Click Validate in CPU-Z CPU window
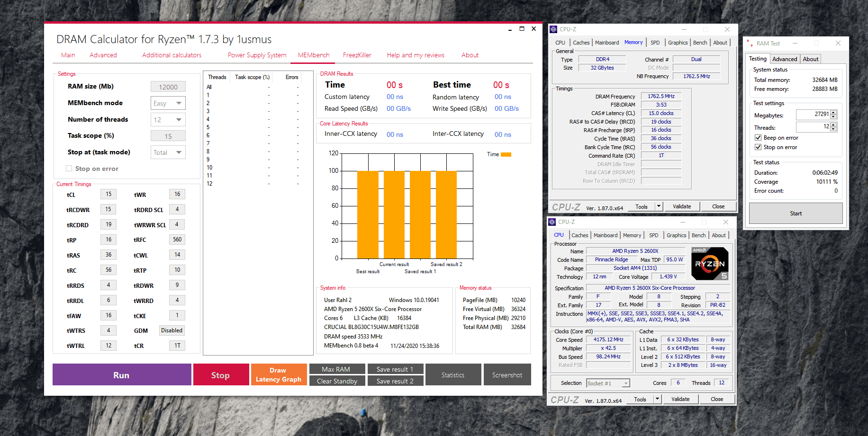 [x=680, y=399]
